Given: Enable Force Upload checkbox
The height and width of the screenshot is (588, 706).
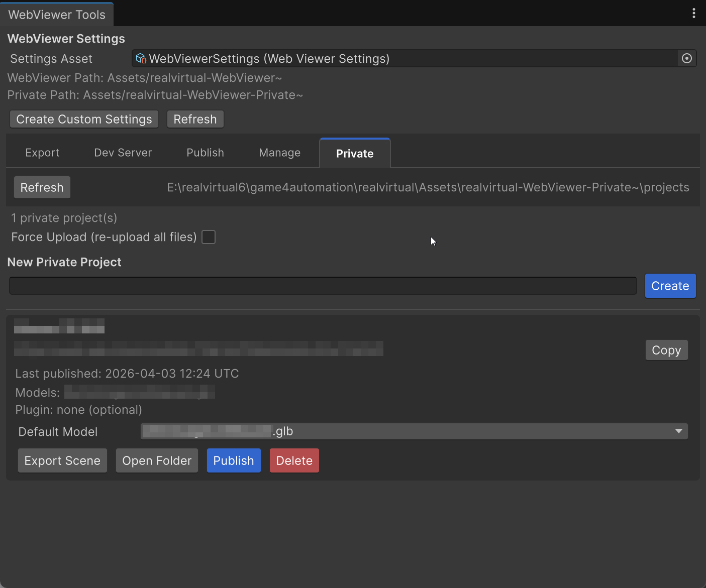Looking at the screenshot, I should 209,237.
